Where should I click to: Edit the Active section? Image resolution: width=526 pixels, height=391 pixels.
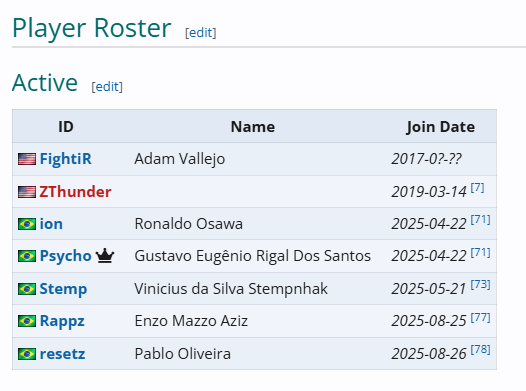[107, 87]
